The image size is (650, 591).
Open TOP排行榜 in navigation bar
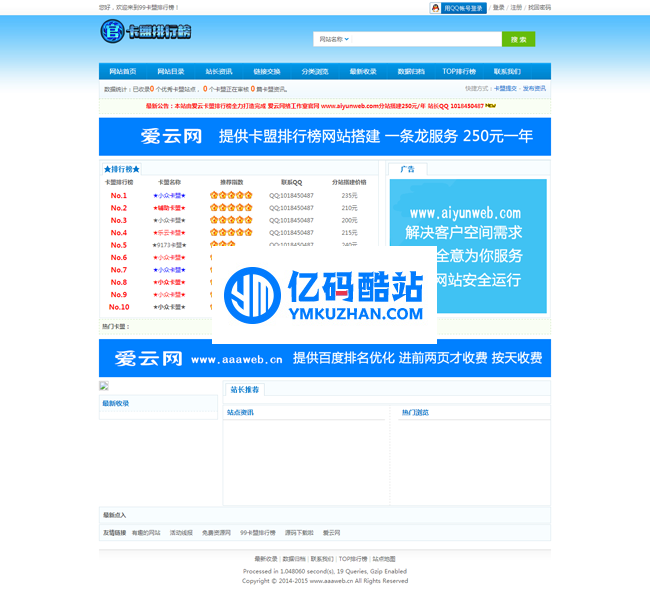click(459, 71)
